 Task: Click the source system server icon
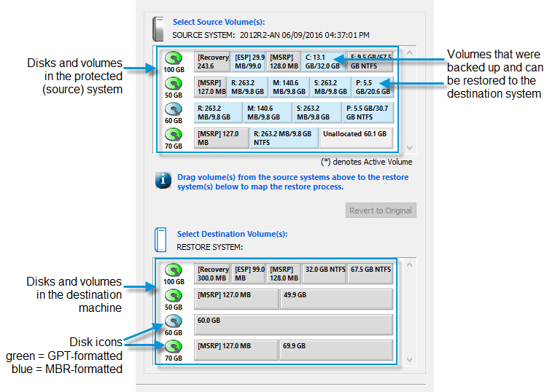coord(158,29)
